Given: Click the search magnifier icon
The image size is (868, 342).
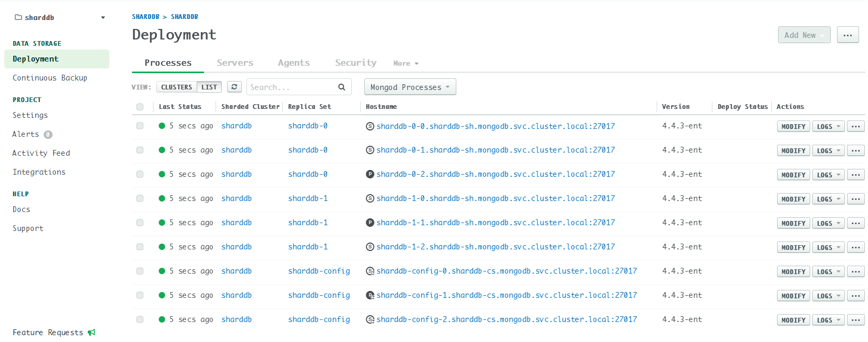Looking at the screenshot, I should tap(342, 87).
